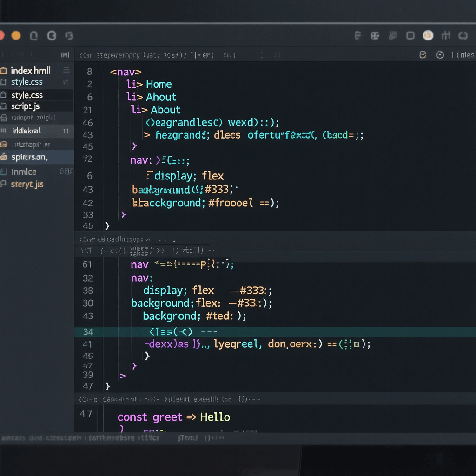Click the file icon beside teal style.css
476x476 pixels.
click(3, 82)
